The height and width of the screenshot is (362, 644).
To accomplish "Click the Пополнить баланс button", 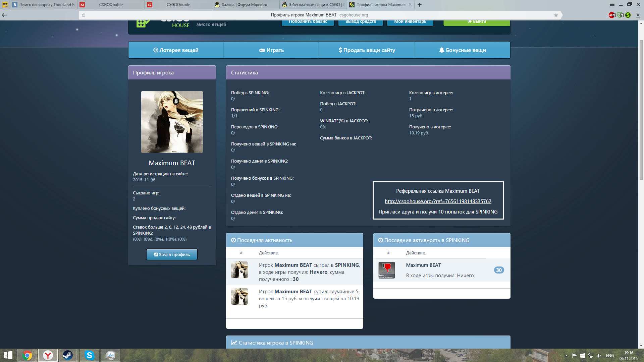I will pos(308,22).
